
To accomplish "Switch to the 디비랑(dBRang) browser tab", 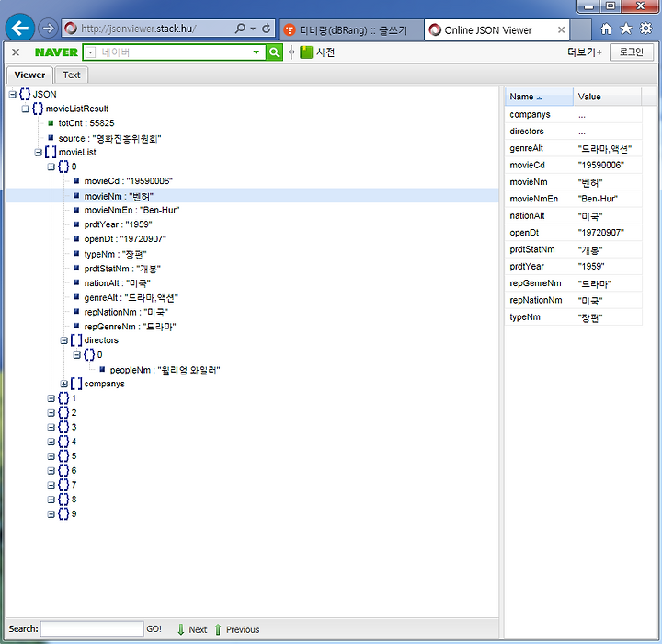I will tap(351, 30).
